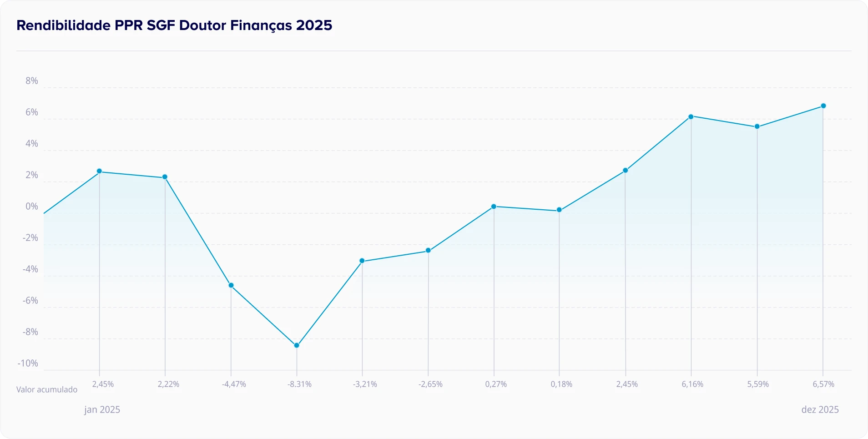Select the lowest data point dot on the line
The height and width of the screenshot is (439, 868).
[x=297, y=345]
